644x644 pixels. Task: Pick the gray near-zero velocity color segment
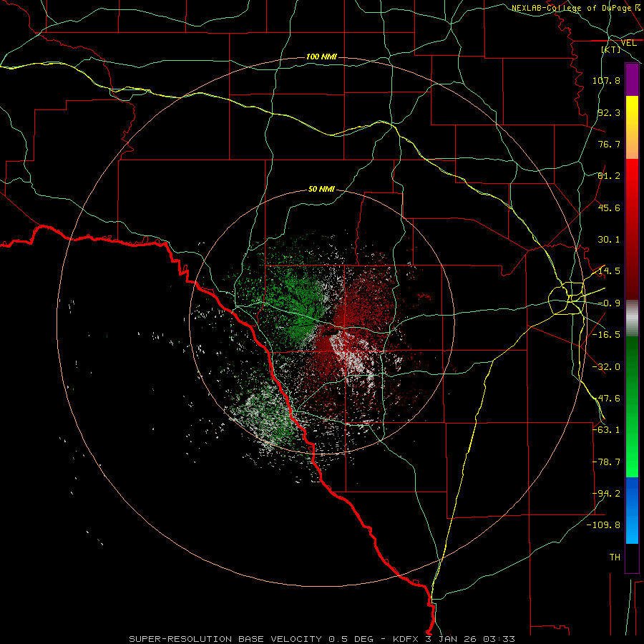(x=632, y=318)
